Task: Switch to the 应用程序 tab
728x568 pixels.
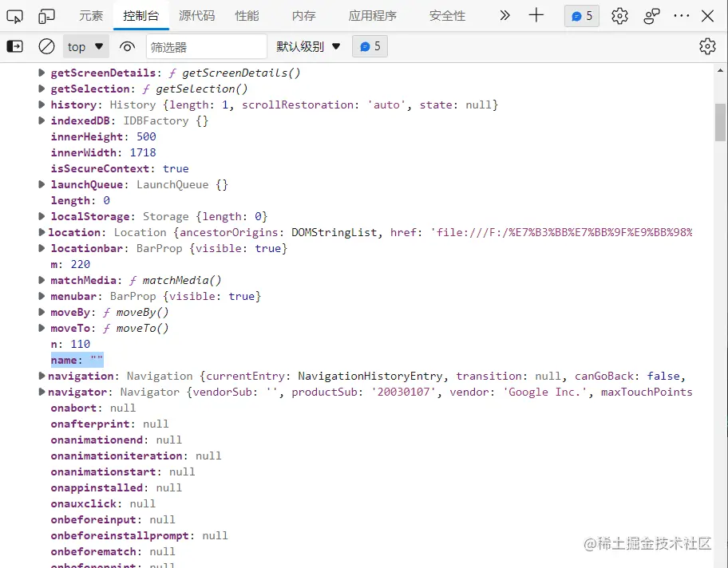Action: [x=372, y=16]
